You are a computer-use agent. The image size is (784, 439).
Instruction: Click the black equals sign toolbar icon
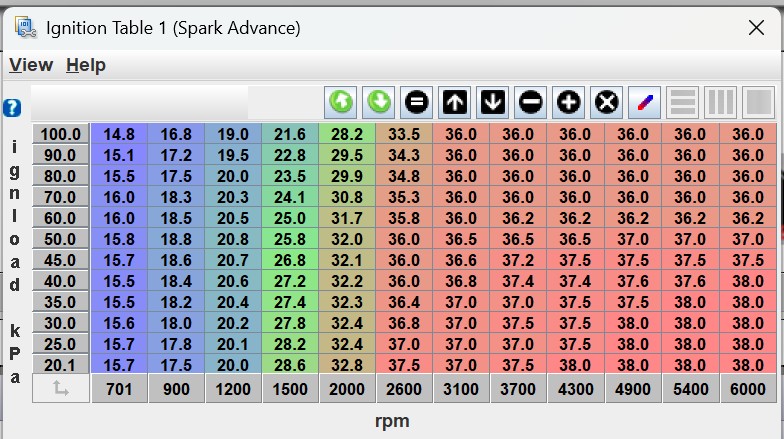point(416,102)
